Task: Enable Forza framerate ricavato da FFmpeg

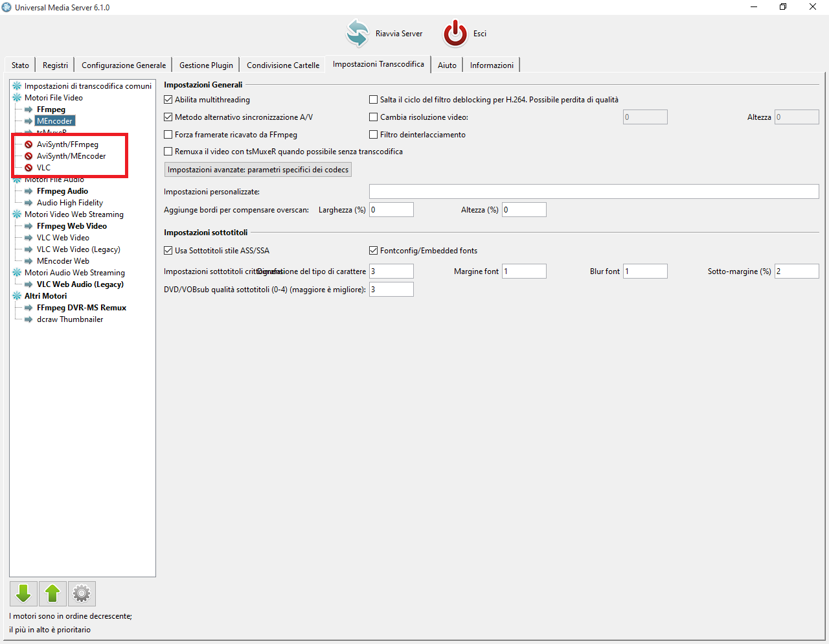Action: (x=168, y=135)
